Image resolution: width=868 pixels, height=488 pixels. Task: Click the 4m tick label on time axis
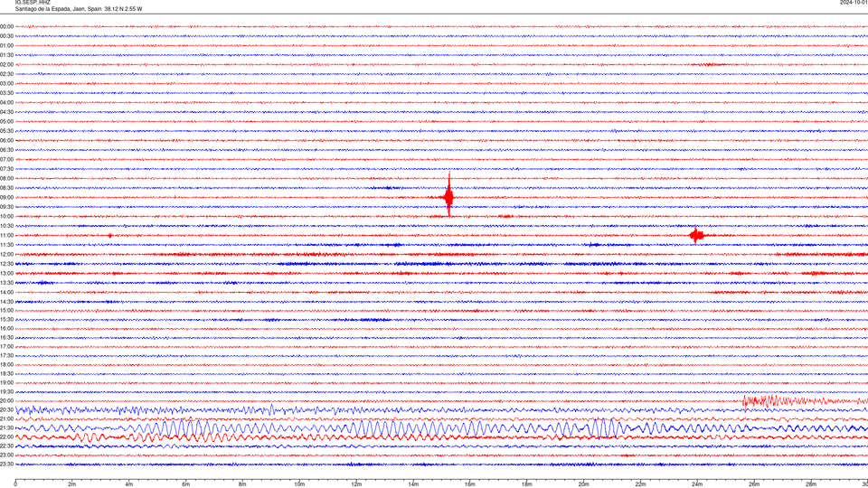(x=129, y=484)
